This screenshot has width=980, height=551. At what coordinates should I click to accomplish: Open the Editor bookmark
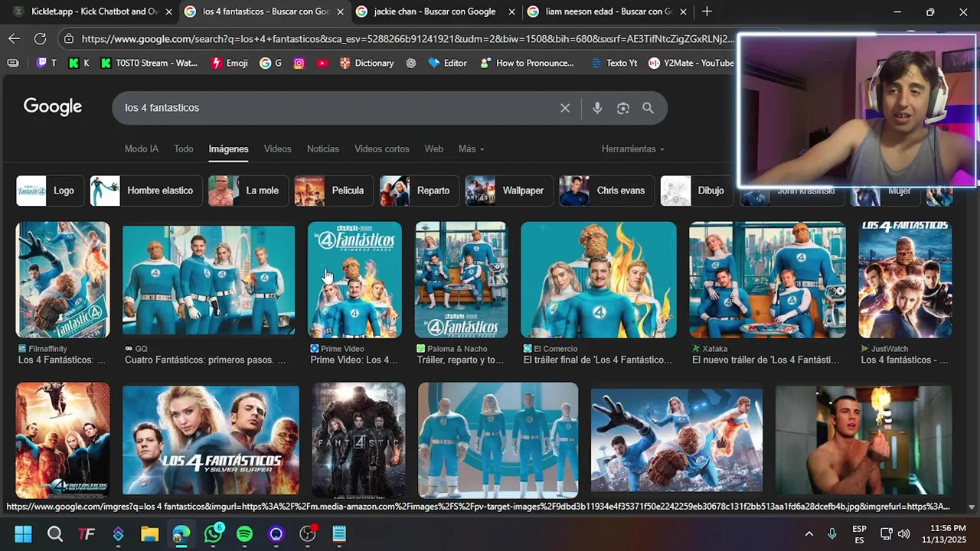(448, 63)
